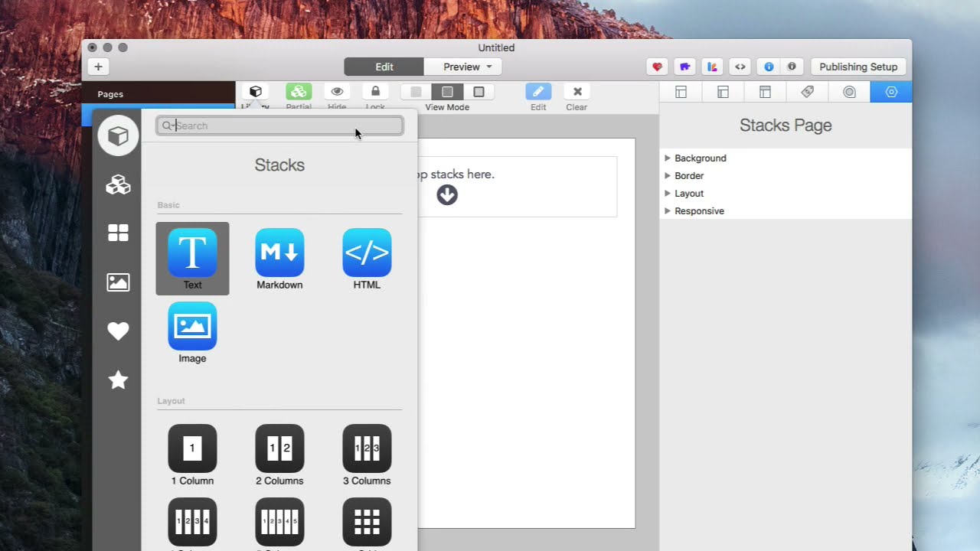Viewport: 980px width, 551px height.
Task: Click the green Partial cubes icon
Action: [299, 92]
